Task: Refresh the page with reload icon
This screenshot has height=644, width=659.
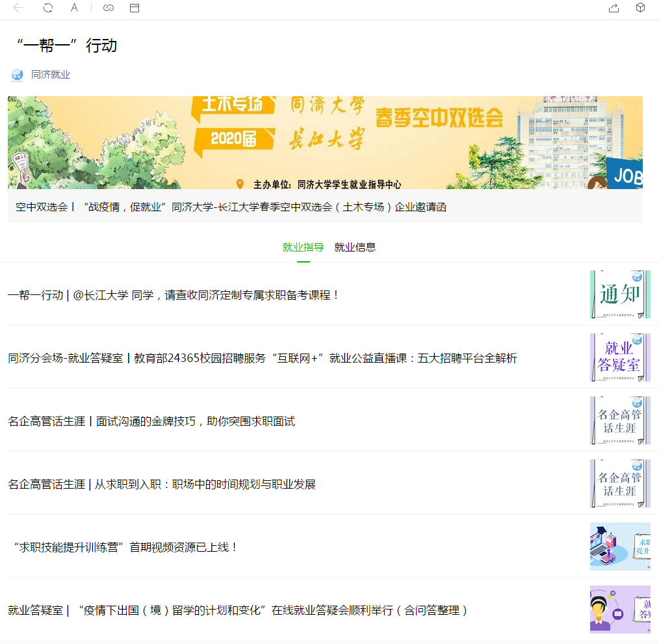Action: point(48,8)
